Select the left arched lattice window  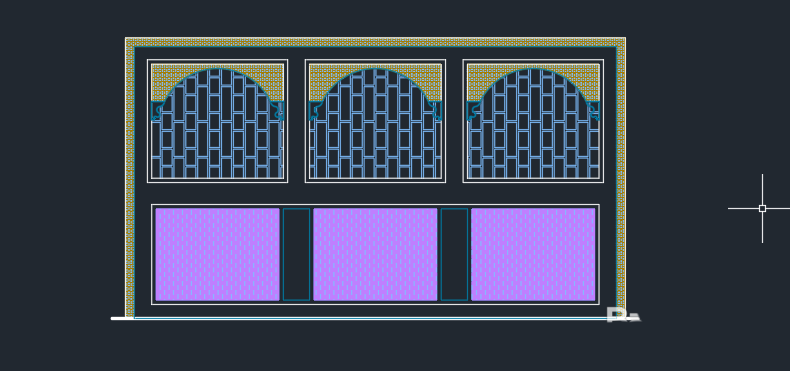tap(217, 121)
